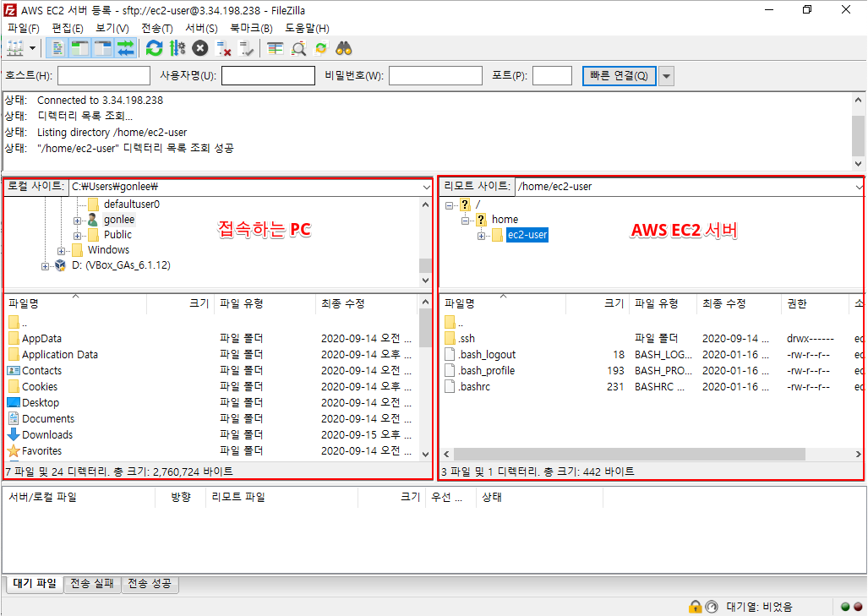Open remote site path dropdown

coord(859,187)
